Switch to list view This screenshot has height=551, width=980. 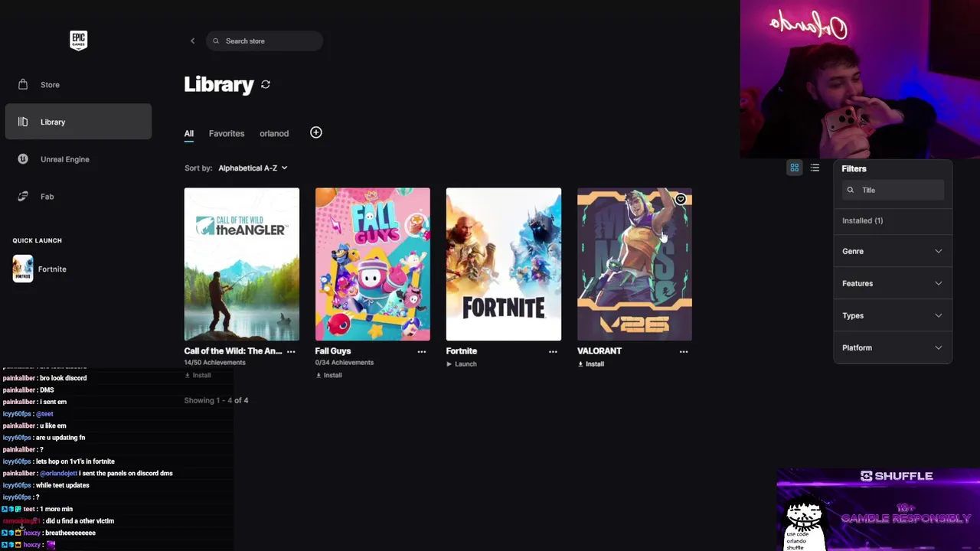tap(815, 168)
